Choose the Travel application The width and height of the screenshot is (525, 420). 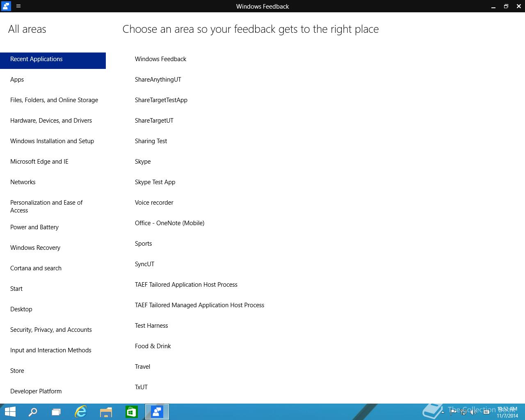[x=142, y=367]
